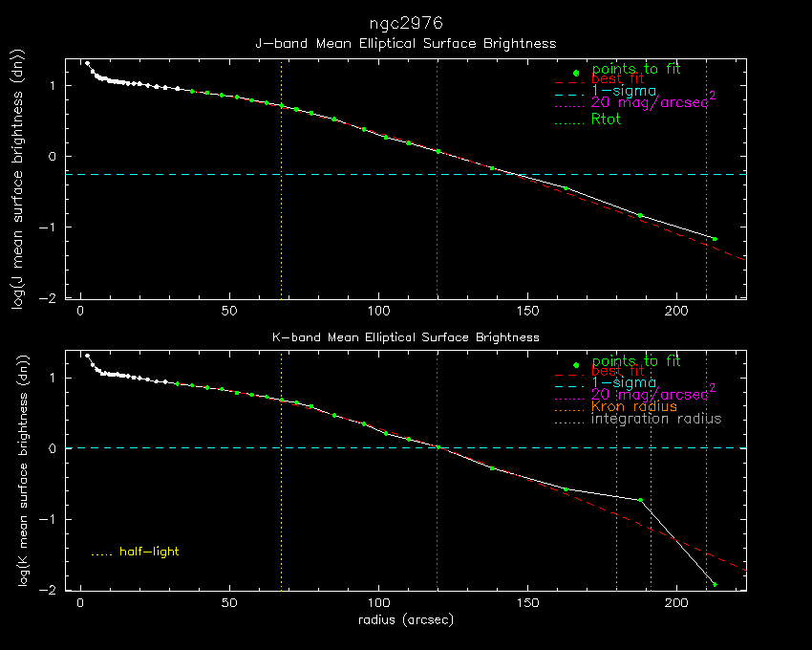Click the 20 mag/arcsec² legend entry in J-band plot

coord(653,102)
